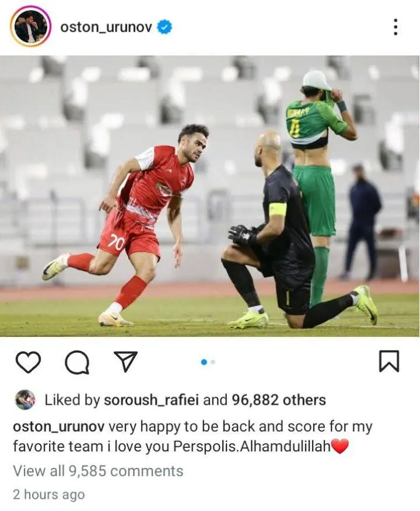Image resolution: width=420 pixels, height=511 pixels.
Task: Open the three-dot more options menu
Action: coord(395,27)
